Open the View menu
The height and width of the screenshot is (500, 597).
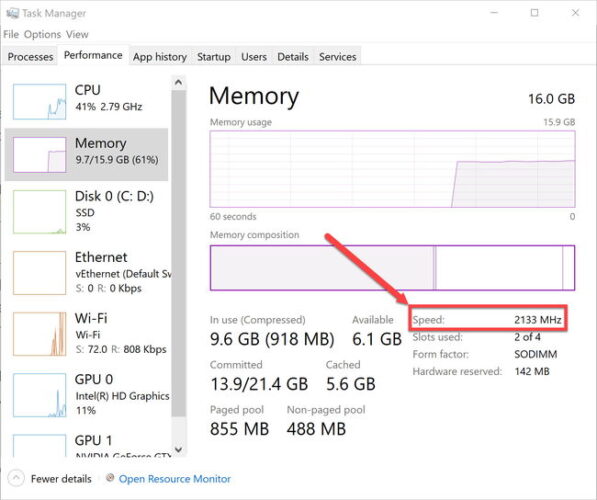(77, 34)
